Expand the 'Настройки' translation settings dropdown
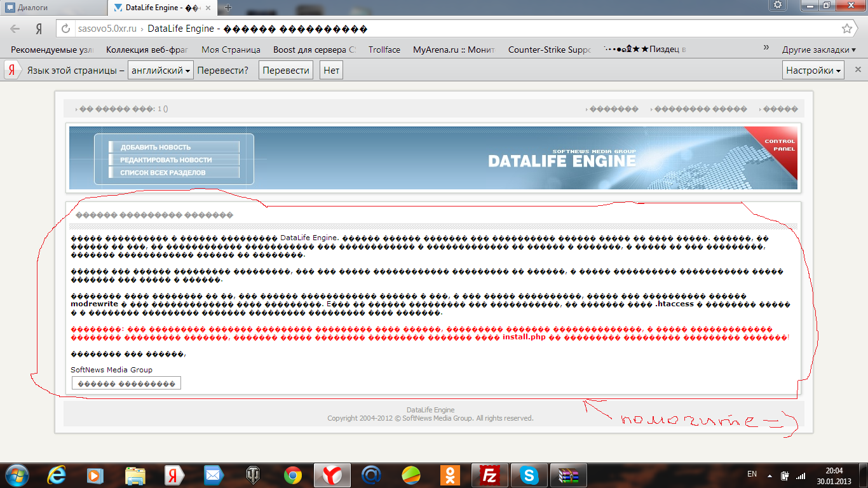Viewport: 868px width, 488px height. point(813,70)
